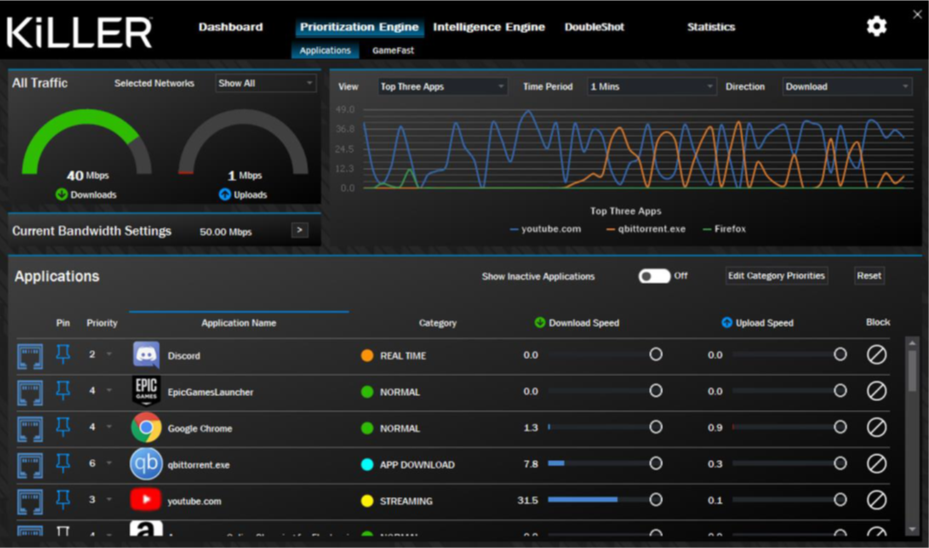The height and width of the screenshot is (548, 929).
Task: Go to the Dashboard tab
Action: 230,27
